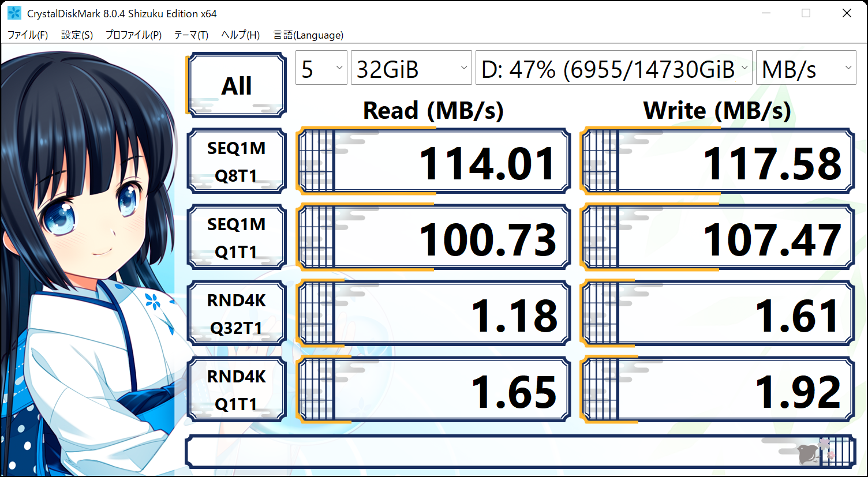Click the SEQ1M Q1T1 write result 107.47
Screen dimensions: 868x477
(717, 237)
